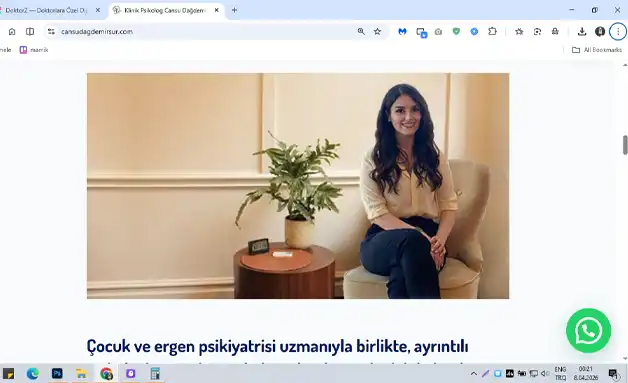Viewport: 628px width, 383px height.
Task: Open the Extensions puzzle piece menu
Action: point(493,32)
